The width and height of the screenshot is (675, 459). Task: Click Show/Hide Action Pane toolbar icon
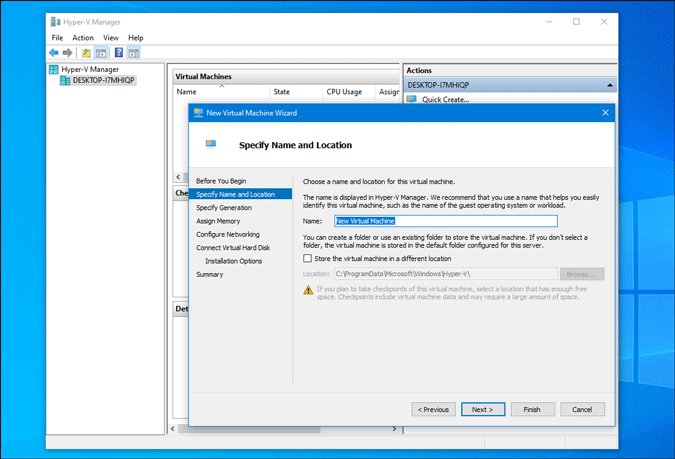pos(133,53)
